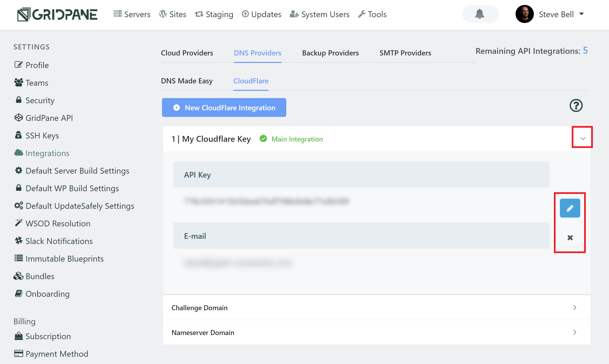Viewport: 609px width, 364px height.
Task: Go to Sites in top navigation
Action: tap(173, 14)
